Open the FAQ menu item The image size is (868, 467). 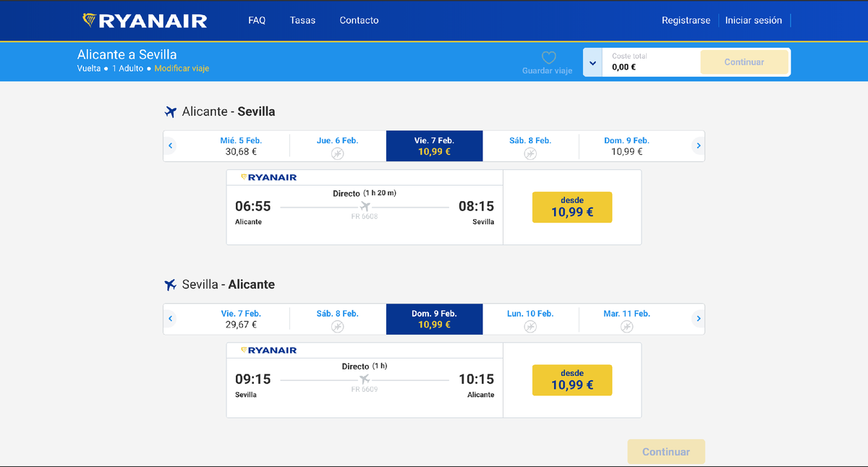coord(257,20)
